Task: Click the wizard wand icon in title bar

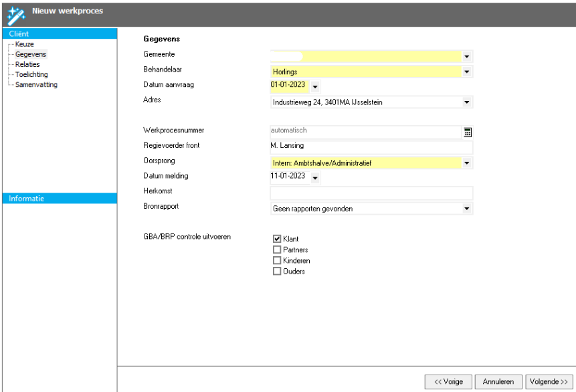Action: click(15, 12)
